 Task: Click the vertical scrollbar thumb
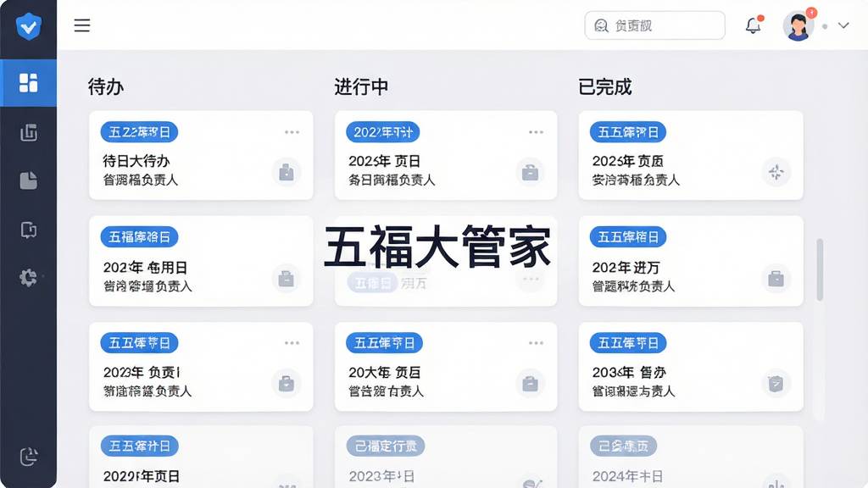pyautogui.click(x=820, y=269)
